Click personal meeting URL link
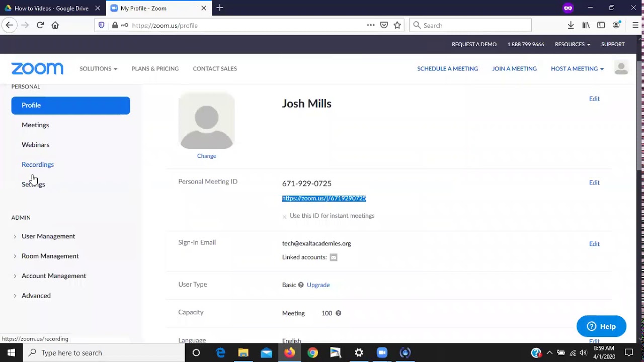This screenshot has width=644, height=362. pos(324,198)
